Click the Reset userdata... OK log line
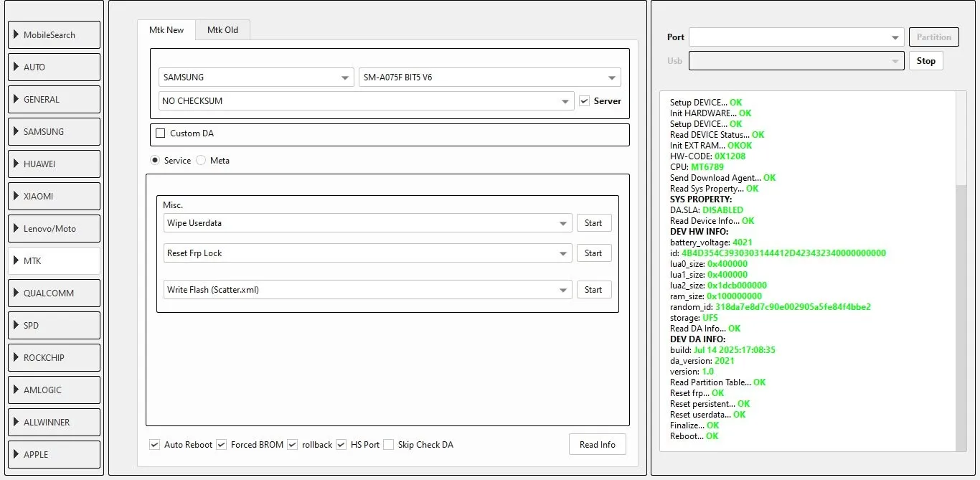This screenshot has height=480, width=980. pos(708,415)
